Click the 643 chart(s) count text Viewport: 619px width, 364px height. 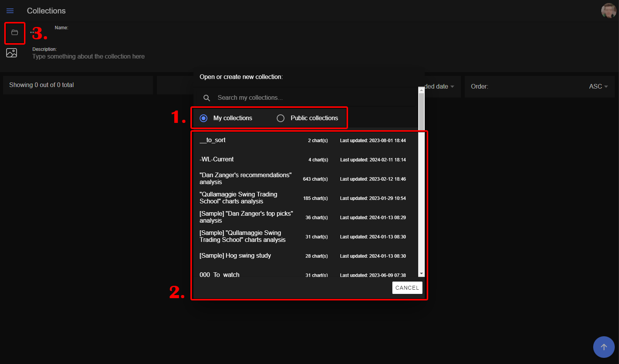point(315,179)
